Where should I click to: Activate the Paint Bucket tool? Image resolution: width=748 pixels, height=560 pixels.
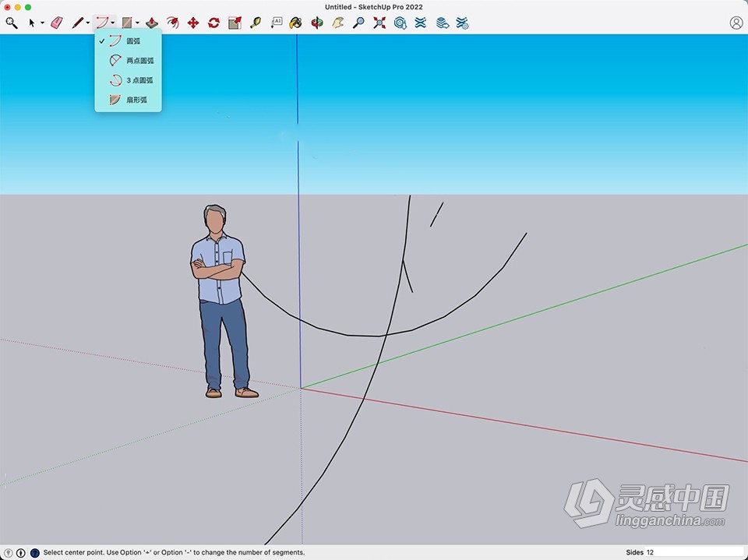[296, 23]
